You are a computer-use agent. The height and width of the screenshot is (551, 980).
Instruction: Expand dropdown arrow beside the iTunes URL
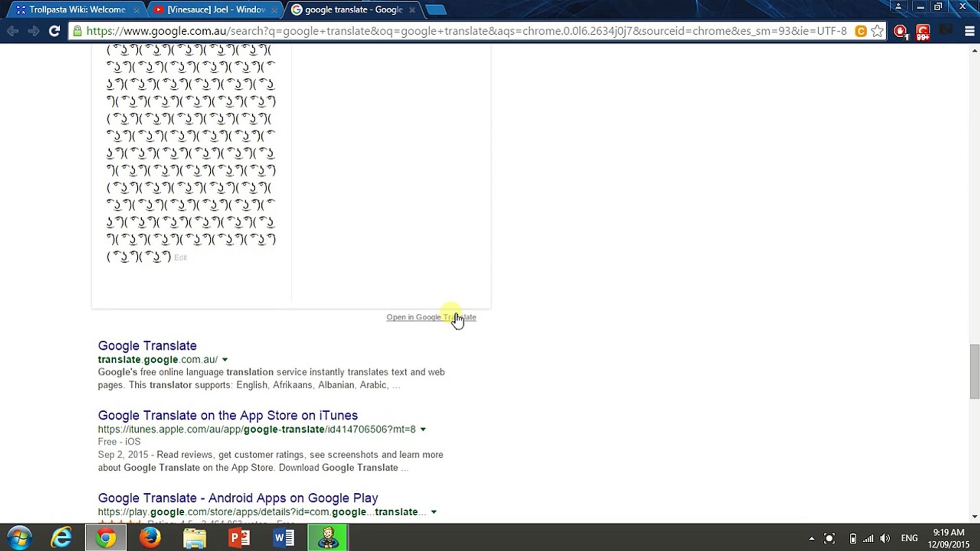pyautogui.click(x=423, y=430)
